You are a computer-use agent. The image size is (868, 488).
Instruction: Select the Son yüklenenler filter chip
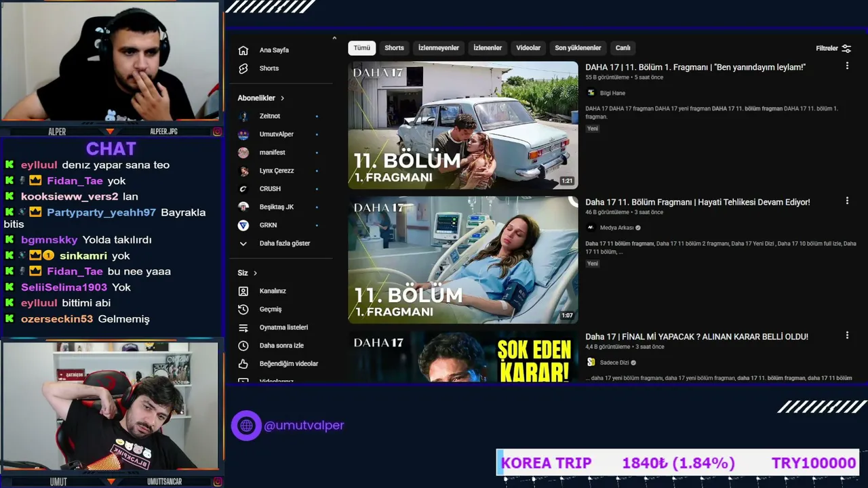pyautogui.click(x=578, y=48)
